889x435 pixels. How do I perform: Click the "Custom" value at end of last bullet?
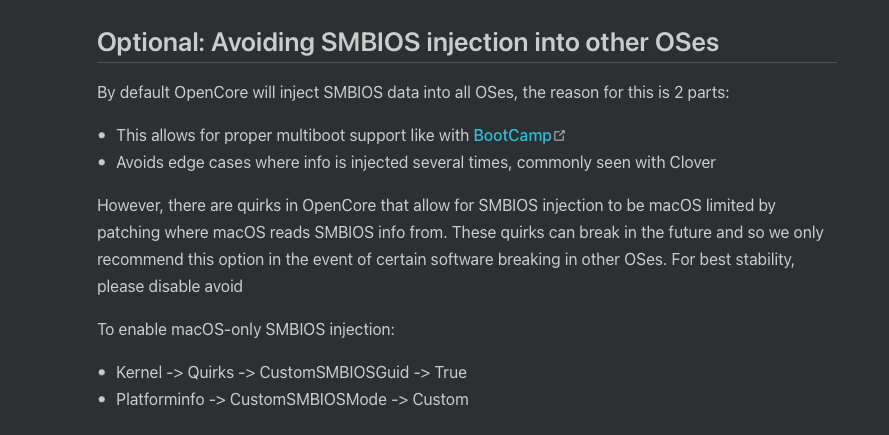[441, 400]
